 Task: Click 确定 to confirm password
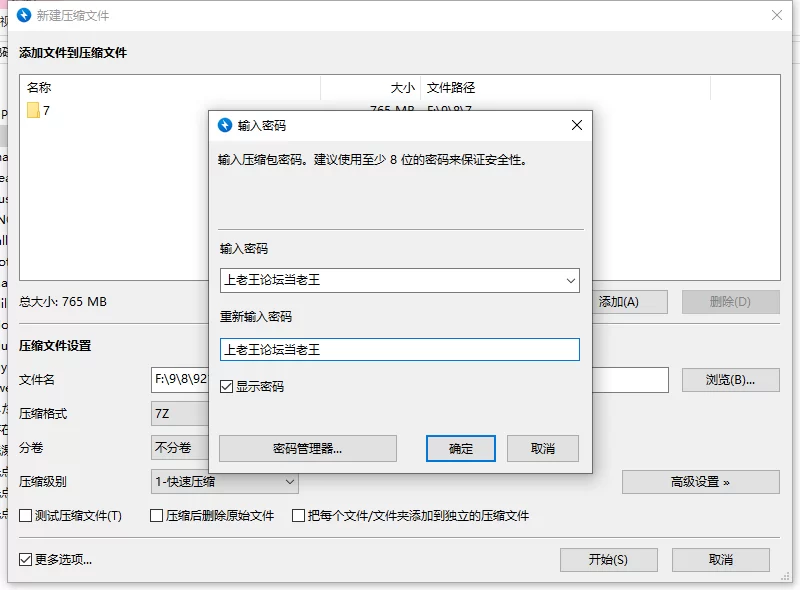pyautogui.click(x=461, y=448)
